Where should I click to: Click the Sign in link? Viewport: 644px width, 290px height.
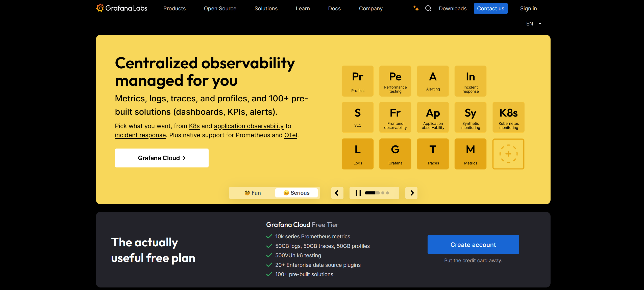[528, 9]
